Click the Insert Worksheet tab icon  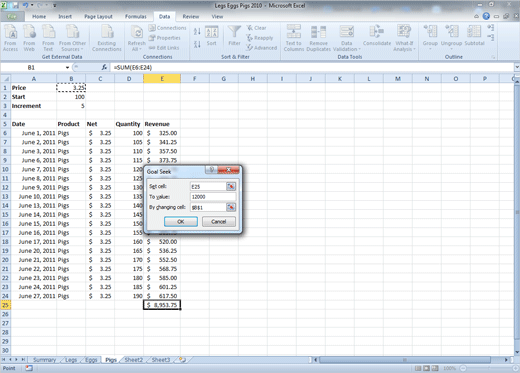[183, 360]
